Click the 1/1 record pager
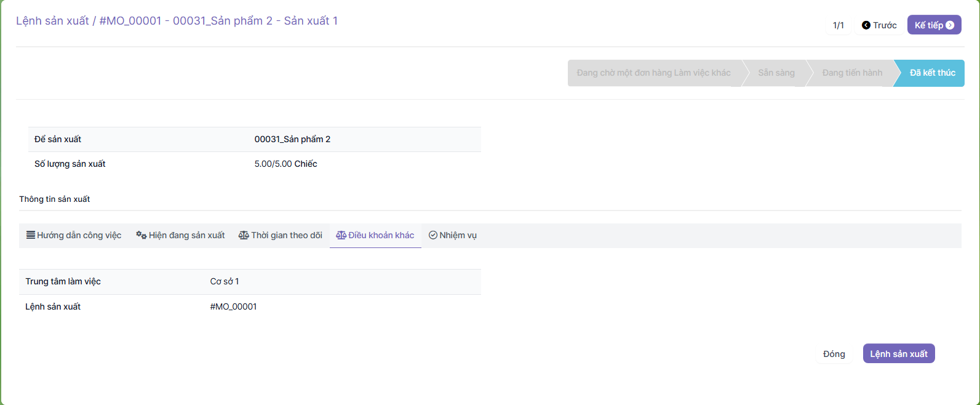This screenshot has height=405, width=980. pyautogui.click(x=838, y=25)
